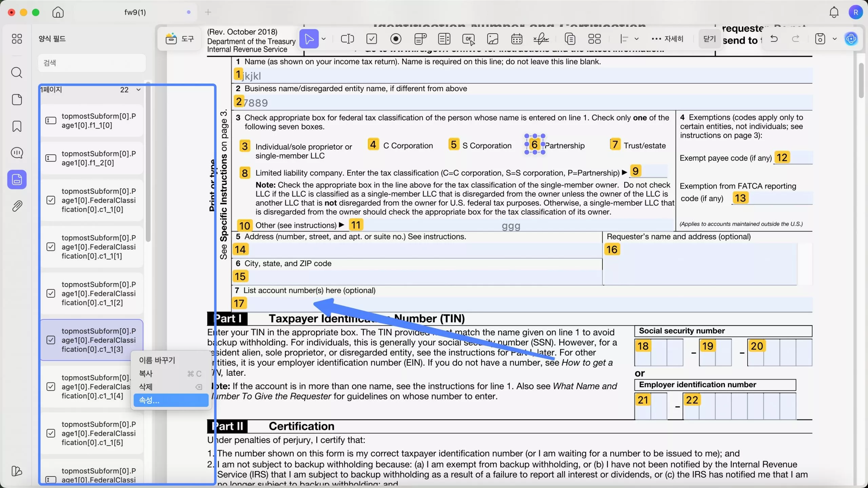Choose 속성... from the context menu
The image size is (868, 488).
[x=171, y=400]
